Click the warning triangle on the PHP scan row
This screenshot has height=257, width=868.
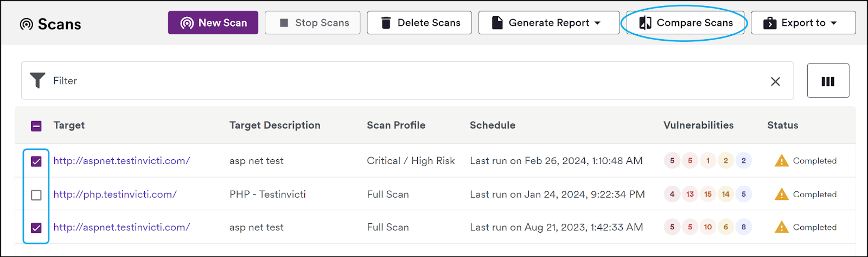click(781, 194)
